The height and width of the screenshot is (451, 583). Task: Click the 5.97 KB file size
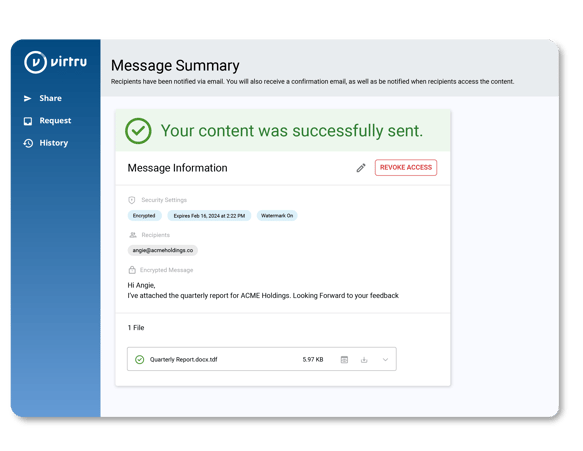tap(313, 360)
